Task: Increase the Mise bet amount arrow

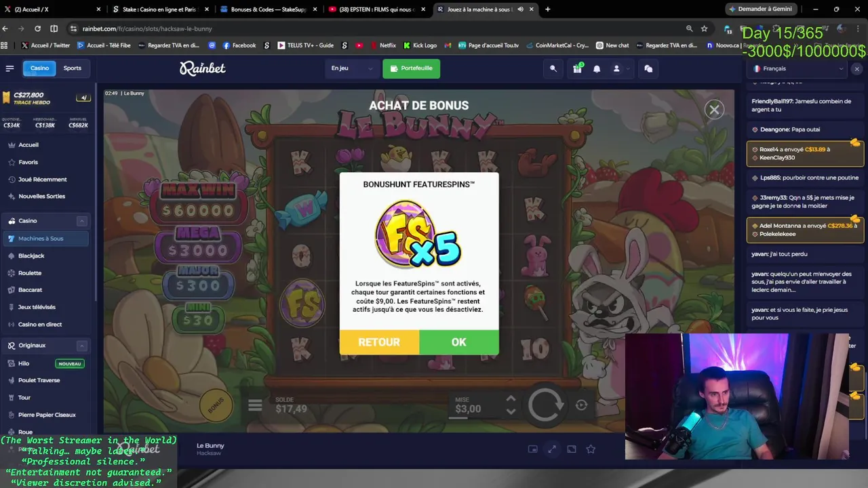Action: (511, 399)
